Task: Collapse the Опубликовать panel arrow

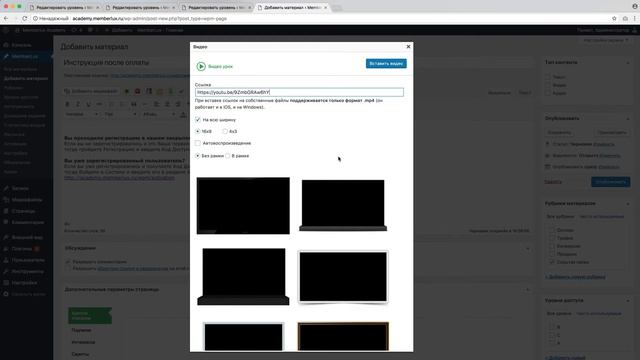Action: coord(628,119)
